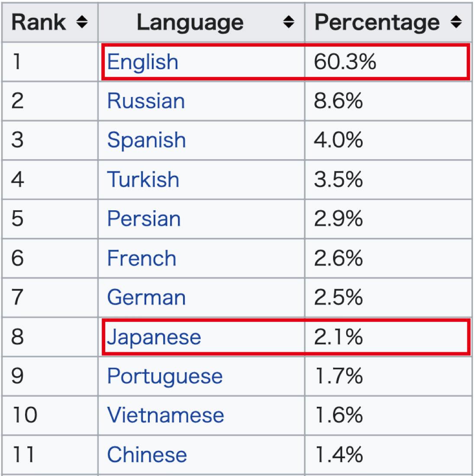476x476 pixels.
Task: Sort by Percentage using its arrow icon
Action: (456, 23)
